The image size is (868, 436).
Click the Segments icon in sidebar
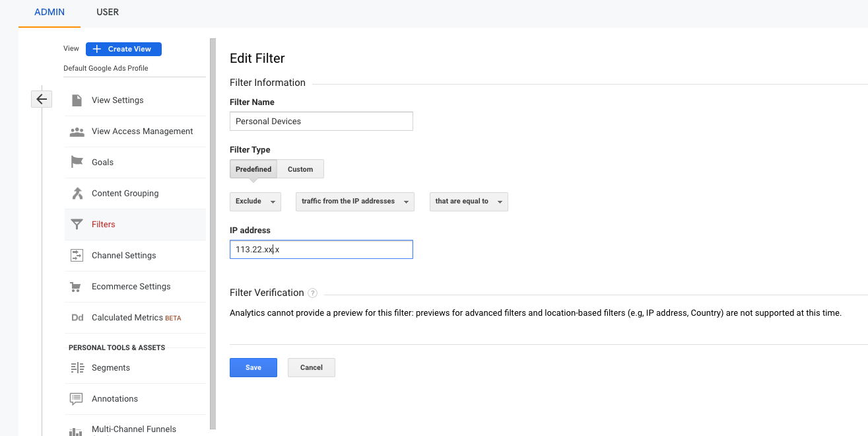coord(77,368)
